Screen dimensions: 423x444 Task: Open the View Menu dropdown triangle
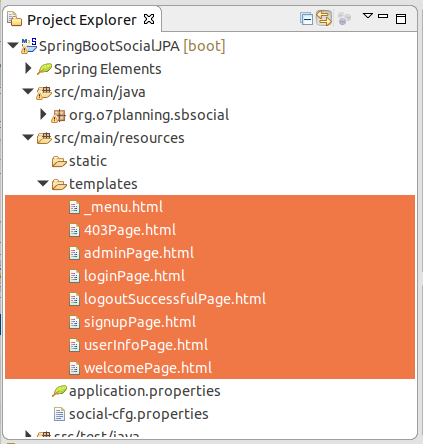coord(368,16)
